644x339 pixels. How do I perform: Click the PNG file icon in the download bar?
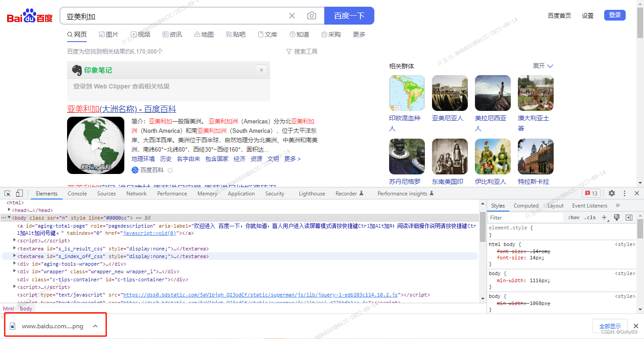coord(13,326)
